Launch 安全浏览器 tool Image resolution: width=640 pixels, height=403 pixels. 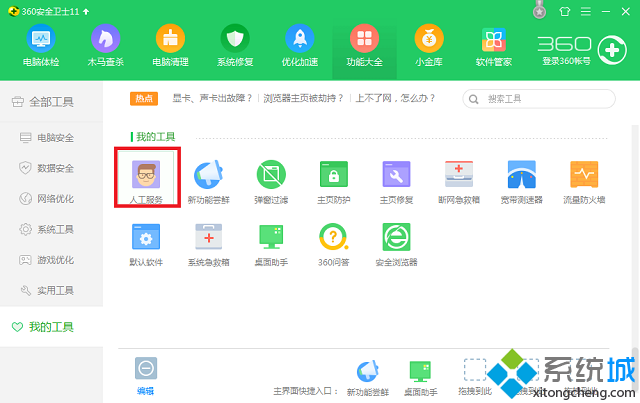coord(396,244)
